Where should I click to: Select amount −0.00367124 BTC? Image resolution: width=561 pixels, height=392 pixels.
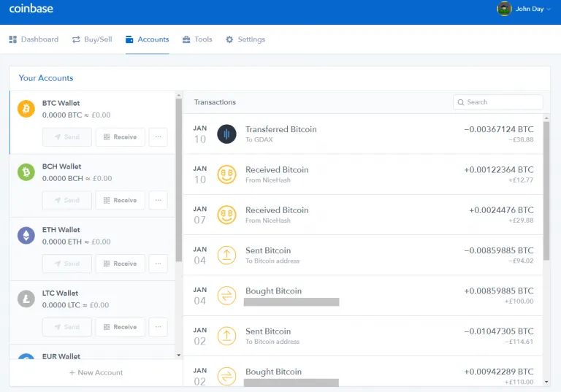(499, 129)
